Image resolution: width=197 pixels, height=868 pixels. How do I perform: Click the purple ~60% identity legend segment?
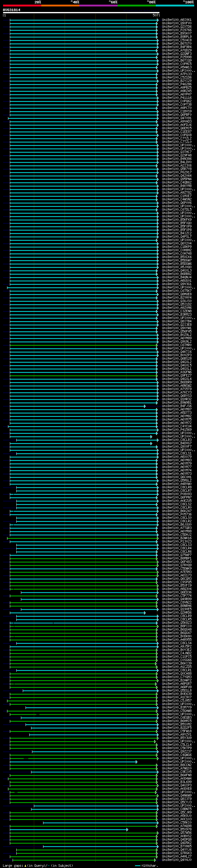99,6
